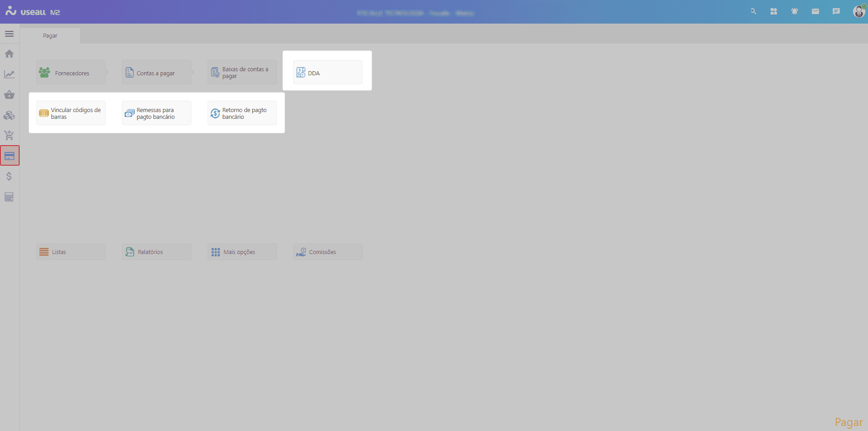Viewport: 868px width, 431px height.
Task: Open the DDA button
Action: pos(328,73)
